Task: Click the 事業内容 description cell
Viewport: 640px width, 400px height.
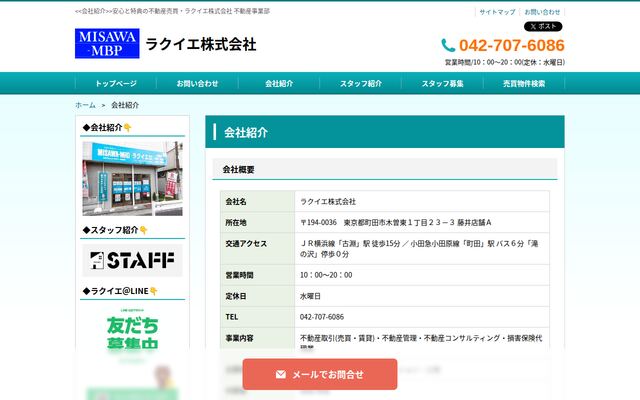Action: pyautogui.click(x=421, y=342)
